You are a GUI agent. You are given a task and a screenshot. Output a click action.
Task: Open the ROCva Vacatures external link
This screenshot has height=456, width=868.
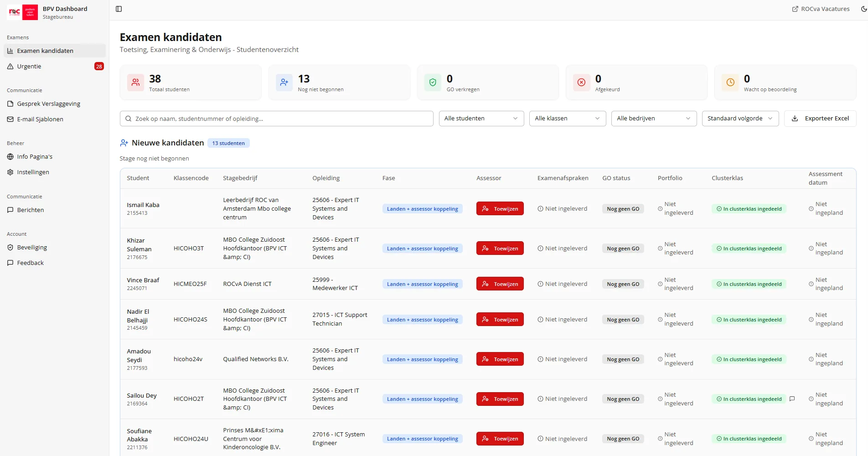821,9
